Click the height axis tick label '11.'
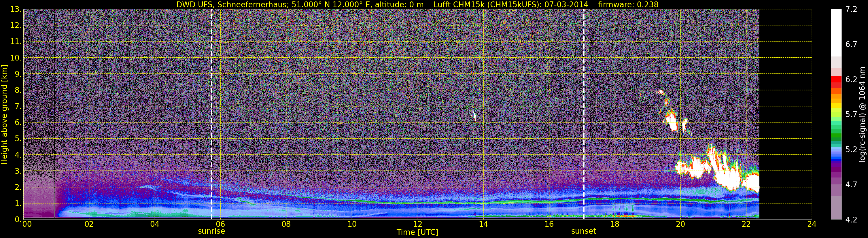The image size is (868, 238). tap(16, 42)
